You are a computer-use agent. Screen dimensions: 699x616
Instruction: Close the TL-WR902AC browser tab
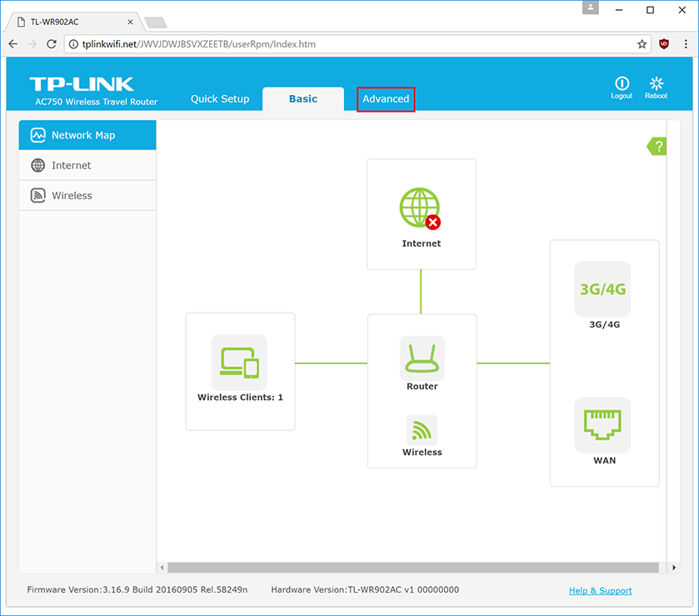pos(130,22)
